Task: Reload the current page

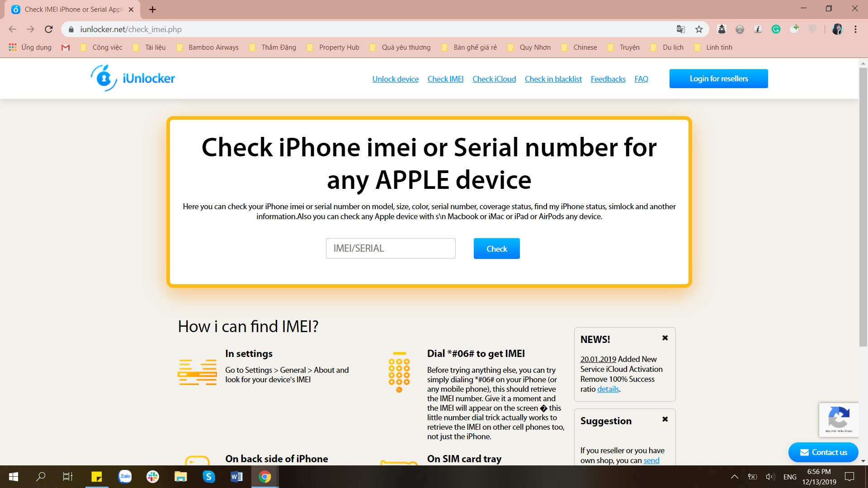Action: tap(49, 29)
